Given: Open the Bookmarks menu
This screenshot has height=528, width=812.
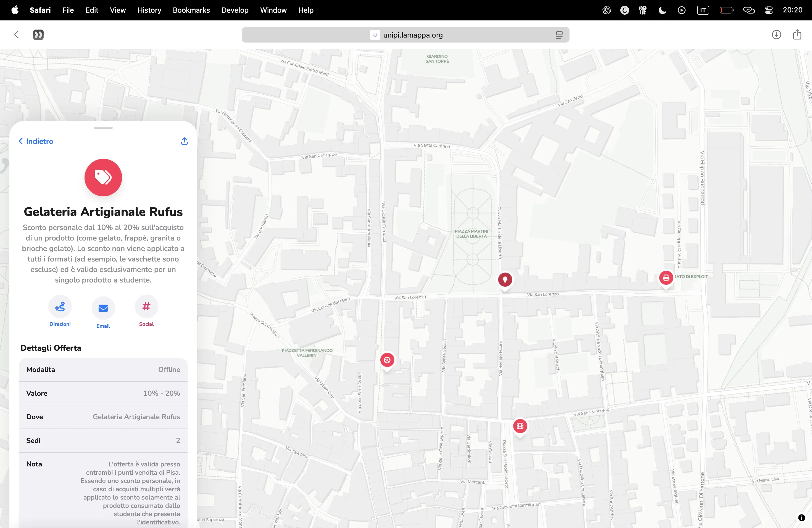Looking at the screenshot, I should [x=191, y=10].
